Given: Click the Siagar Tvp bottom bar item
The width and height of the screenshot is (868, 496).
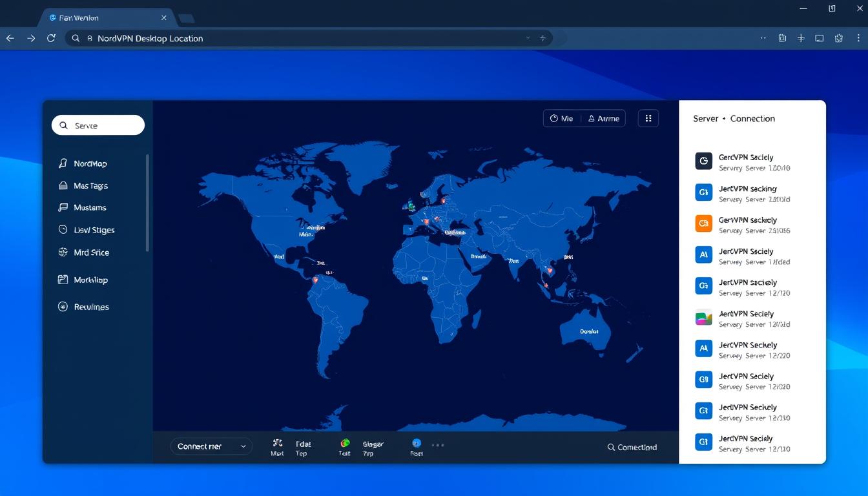Looking at the screenshot, I should (373, 448).
